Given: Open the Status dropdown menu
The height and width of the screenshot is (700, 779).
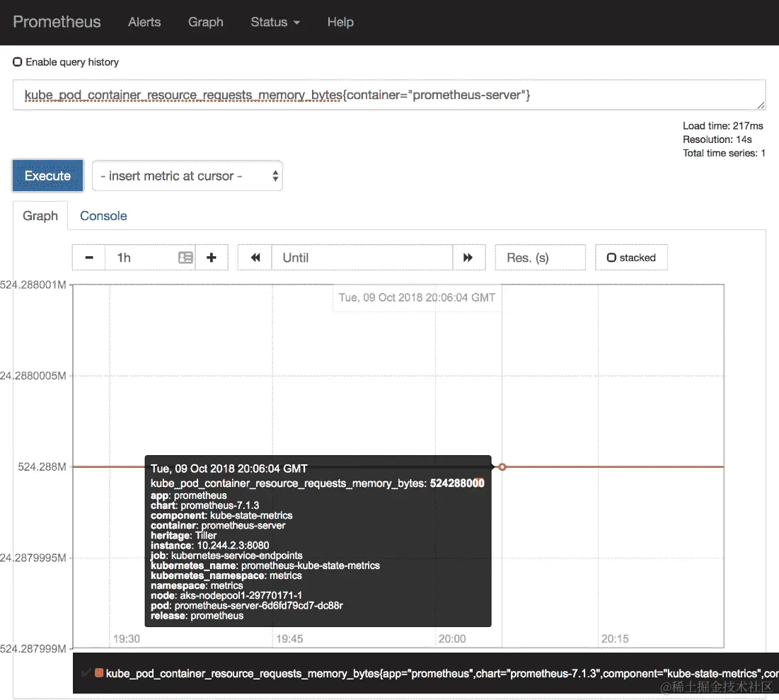Looking at the screenshot, I should tap(275, 22).
